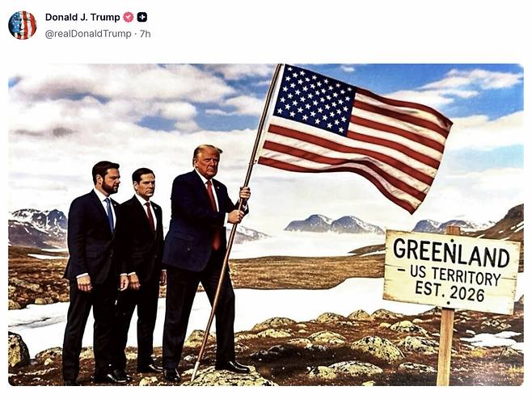The height and width of the screenshot is (399, 532).
Task: Click the distant mountain ridge right of flagpole
Action: click(334, 224)
